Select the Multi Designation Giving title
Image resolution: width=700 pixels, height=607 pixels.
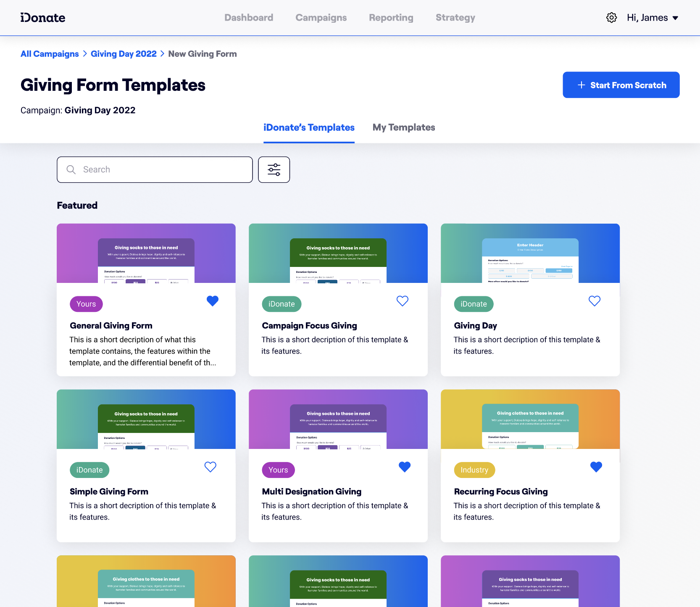(311, 491)
